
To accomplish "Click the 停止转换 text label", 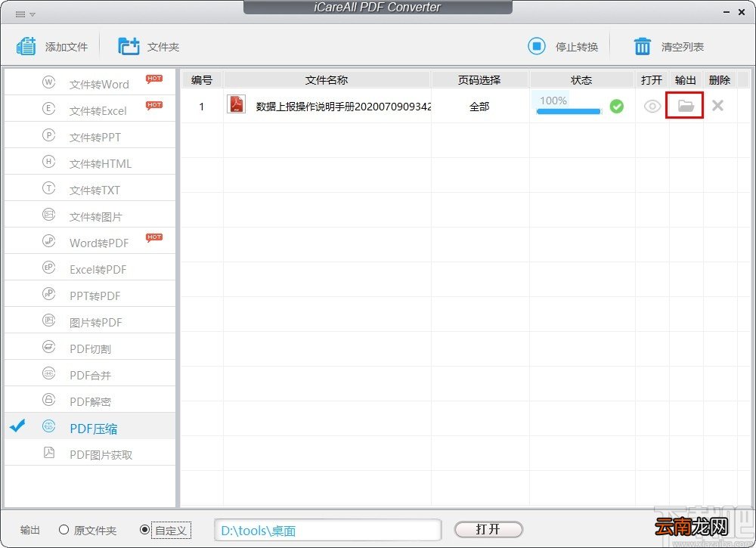I will [577, 47].
